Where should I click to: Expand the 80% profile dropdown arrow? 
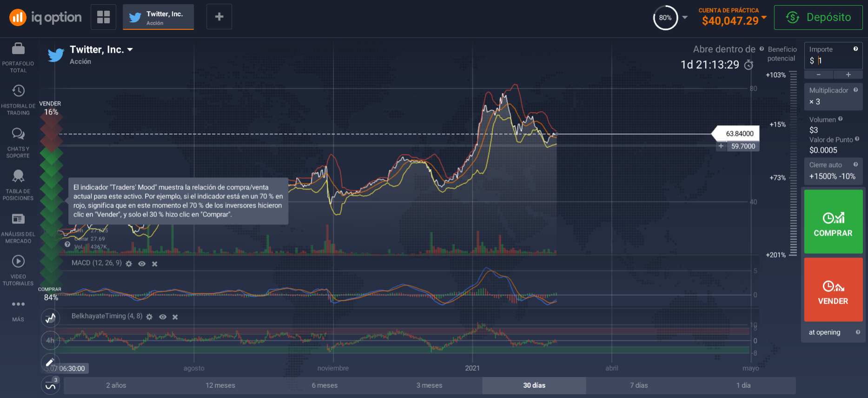685,18
